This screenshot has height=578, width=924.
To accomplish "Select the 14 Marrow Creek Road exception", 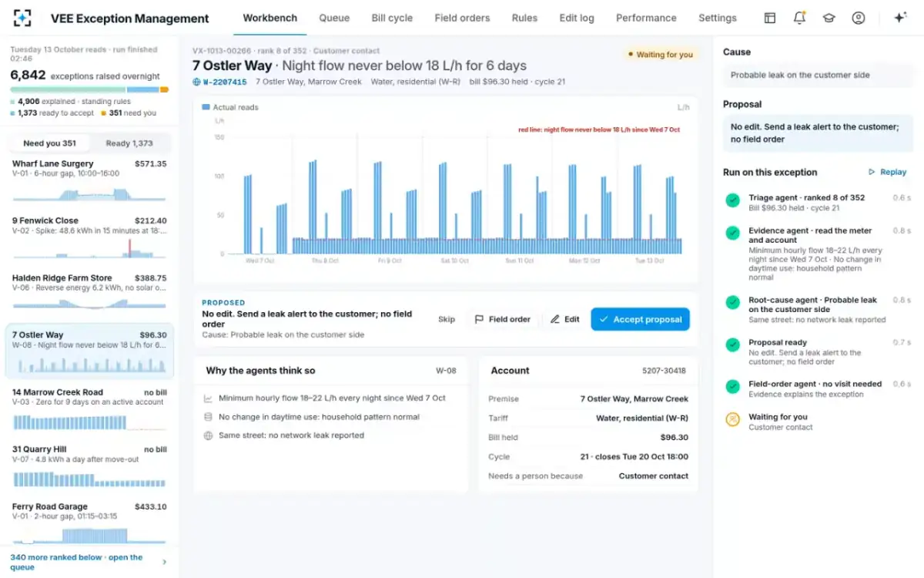I will click(x=89, y=409).
